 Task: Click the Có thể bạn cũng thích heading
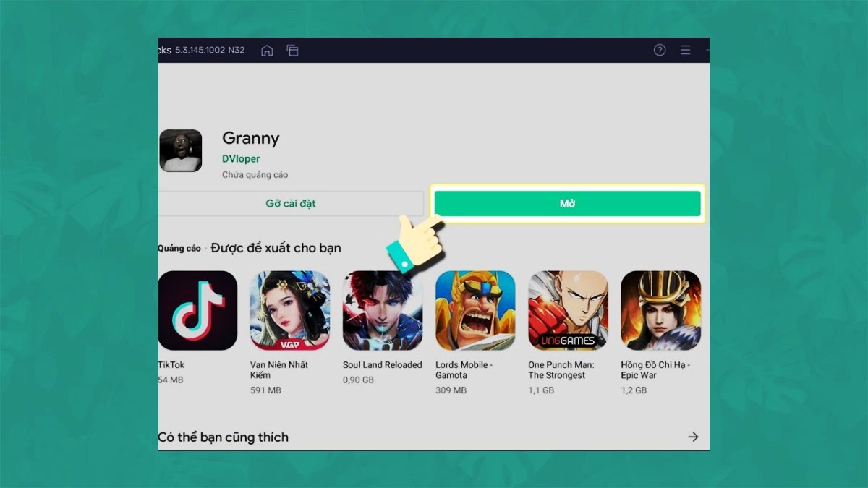click(x=223, y=437)
